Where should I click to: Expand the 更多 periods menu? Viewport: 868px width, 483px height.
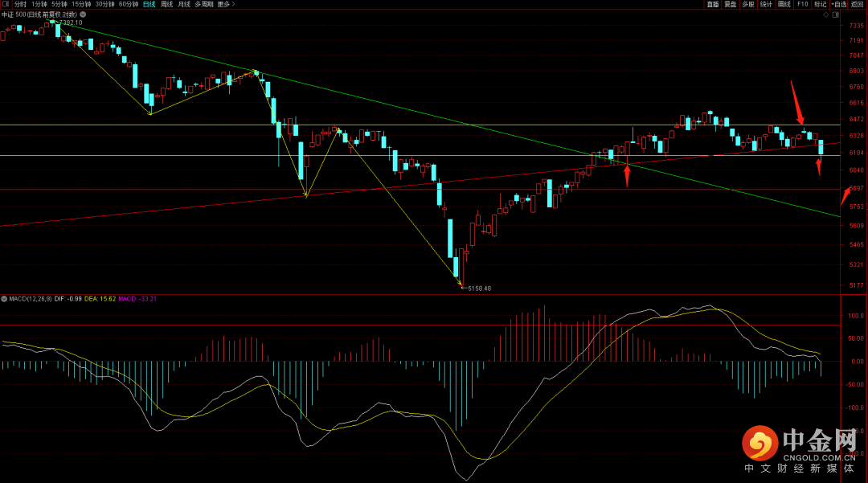(226, 4)
